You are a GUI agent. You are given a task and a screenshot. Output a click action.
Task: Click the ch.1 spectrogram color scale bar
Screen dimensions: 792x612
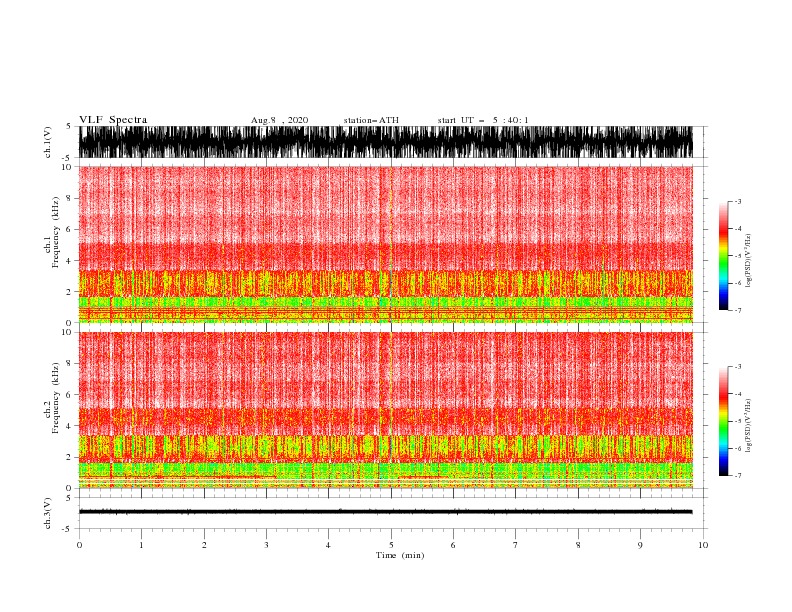pos(723,255)
